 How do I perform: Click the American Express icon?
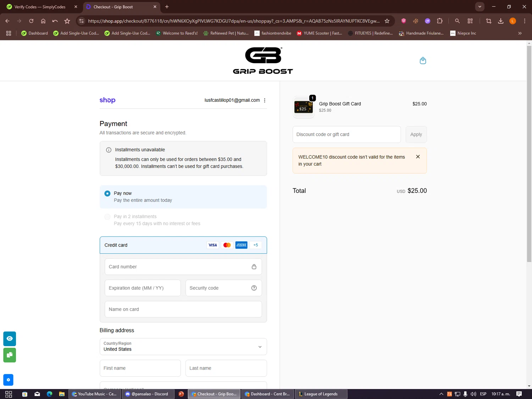(x=241, y=245)
